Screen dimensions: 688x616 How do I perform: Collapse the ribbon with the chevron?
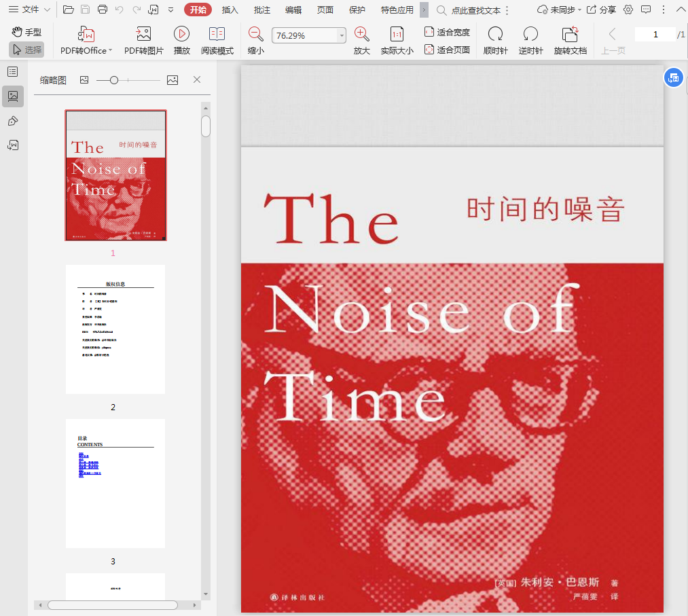[681, 10]
